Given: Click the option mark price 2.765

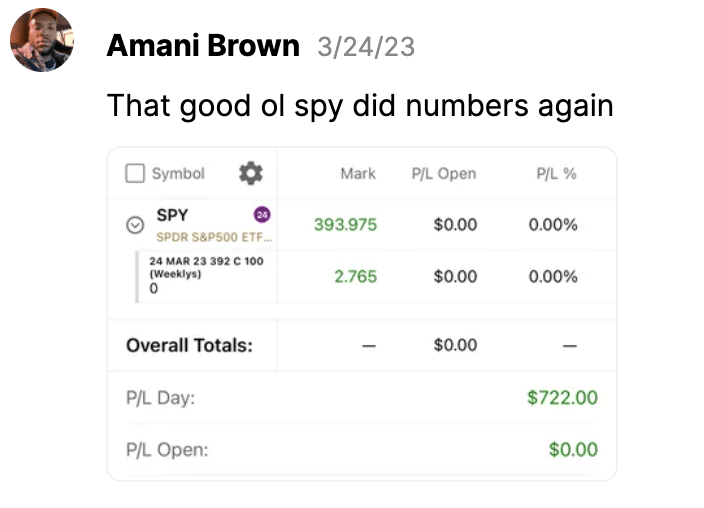Looking at the screenshot, I should tap(356, 276).
